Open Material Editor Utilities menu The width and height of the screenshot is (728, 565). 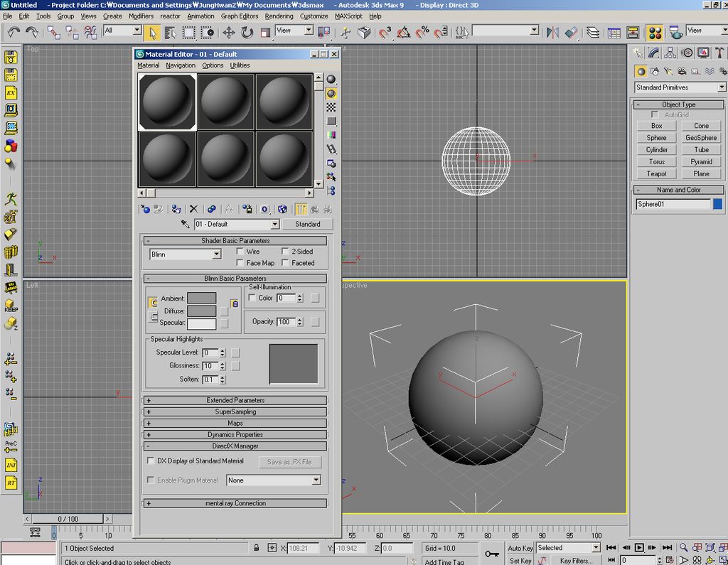tap(240, 65)
